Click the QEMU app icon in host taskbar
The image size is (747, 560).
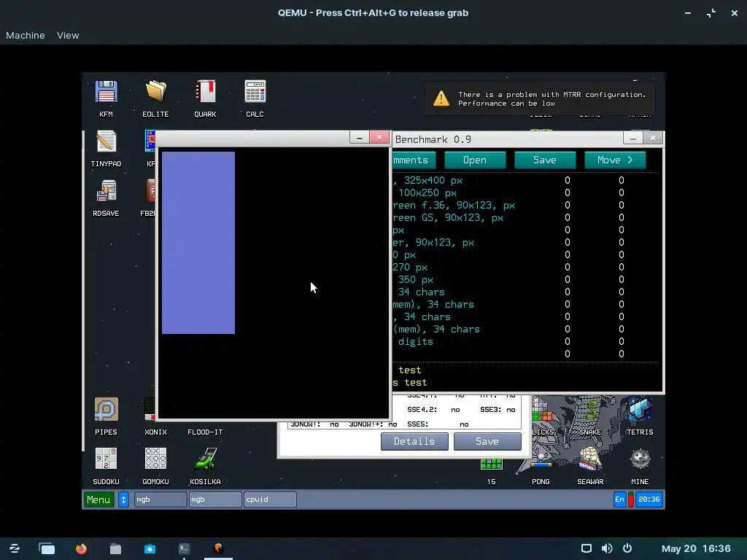pos(218,548)
